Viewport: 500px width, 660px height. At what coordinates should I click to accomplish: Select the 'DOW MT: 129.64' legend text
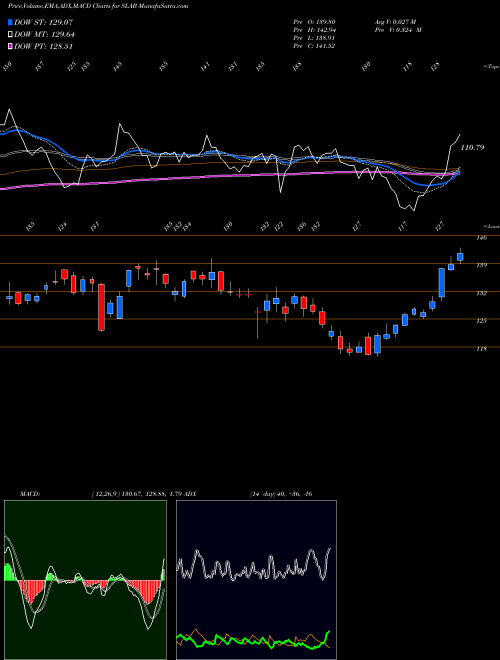(x=44, y=35)
